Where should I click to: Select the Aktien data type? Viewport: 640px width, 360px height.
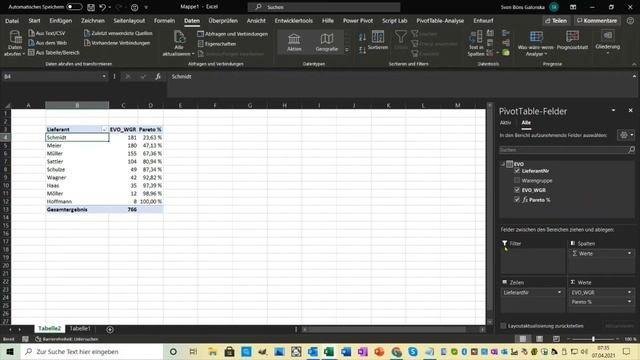pos(294,42)
